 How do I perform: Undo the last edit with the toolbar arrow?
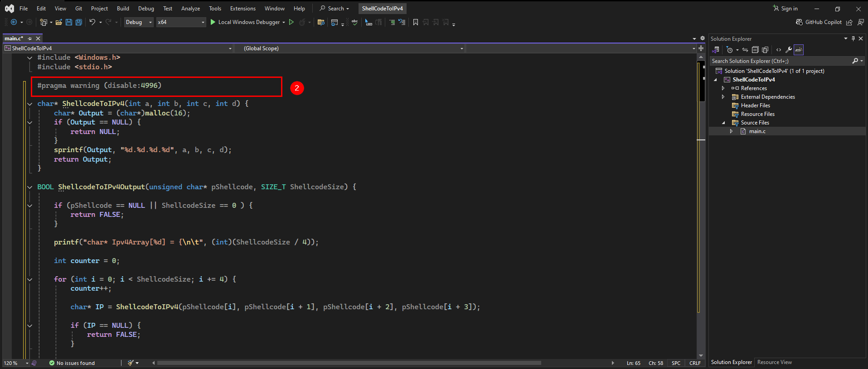pos(92,22)
